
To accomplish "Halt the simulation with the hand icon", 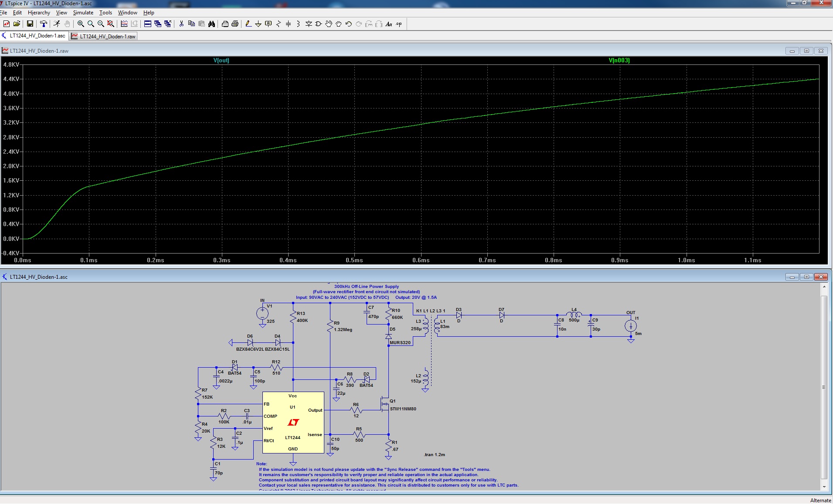I will pos(67,24).
